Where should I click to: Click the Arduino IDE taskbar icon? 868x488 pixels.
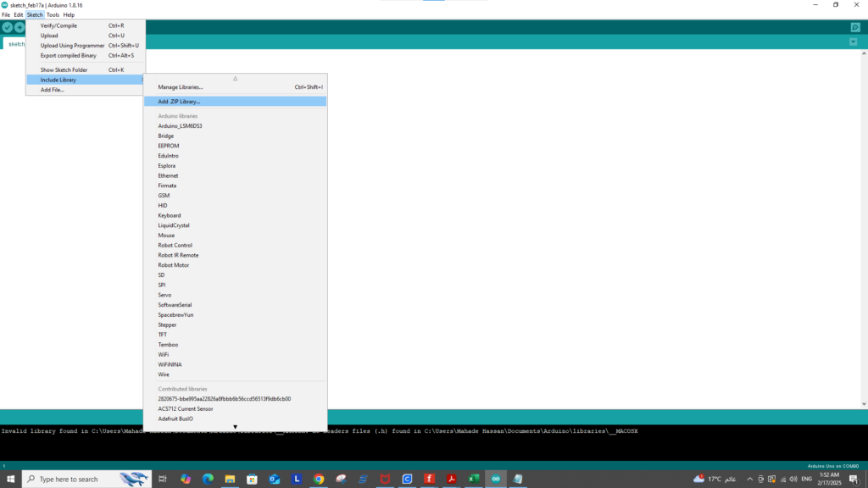point(496,480)
